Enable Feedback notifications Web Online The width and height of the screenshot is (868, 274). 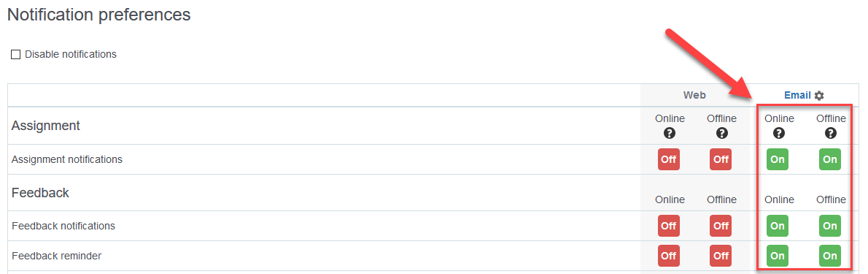669,226
